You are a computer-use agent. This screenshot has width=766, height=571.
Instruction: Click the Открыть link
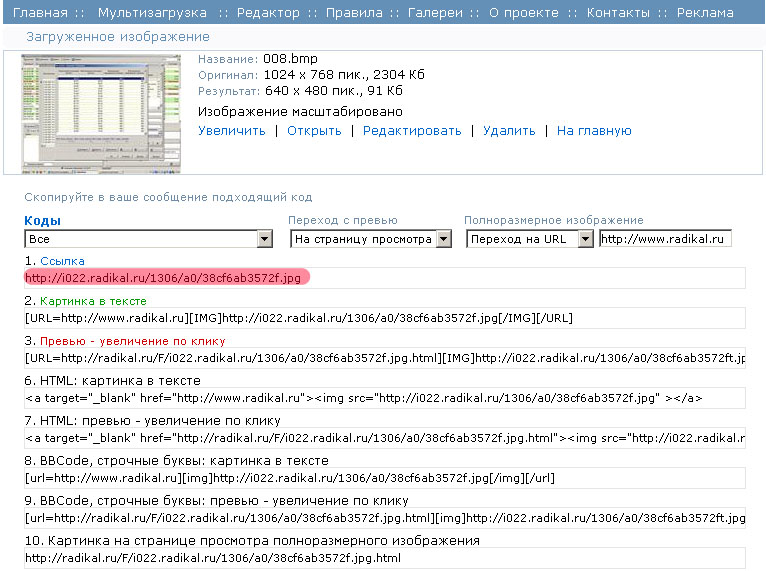[314, 131]
